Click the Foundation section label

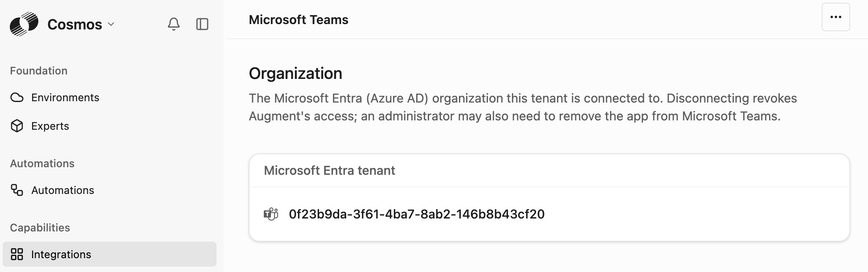[39, 71]
